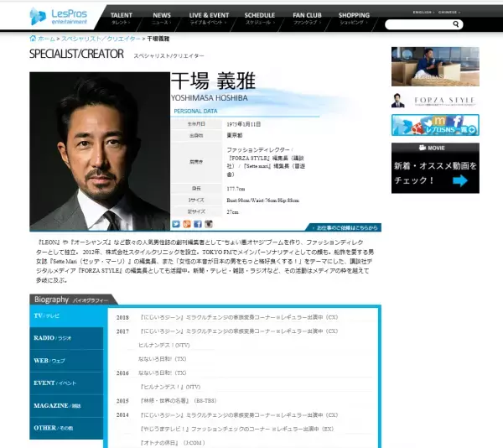Click the PERSONAL DATA heading
This screenshot has width=503, height=448.
195,111
